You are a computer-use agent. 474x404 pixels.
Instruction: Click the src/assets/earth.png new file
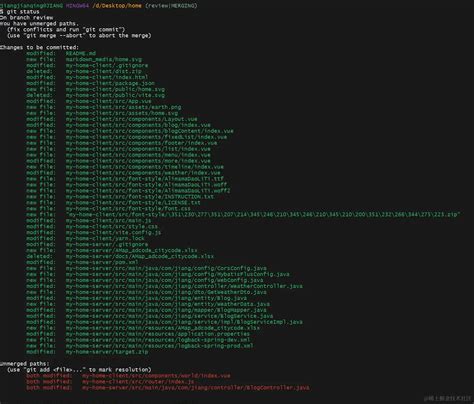[104, 107]
